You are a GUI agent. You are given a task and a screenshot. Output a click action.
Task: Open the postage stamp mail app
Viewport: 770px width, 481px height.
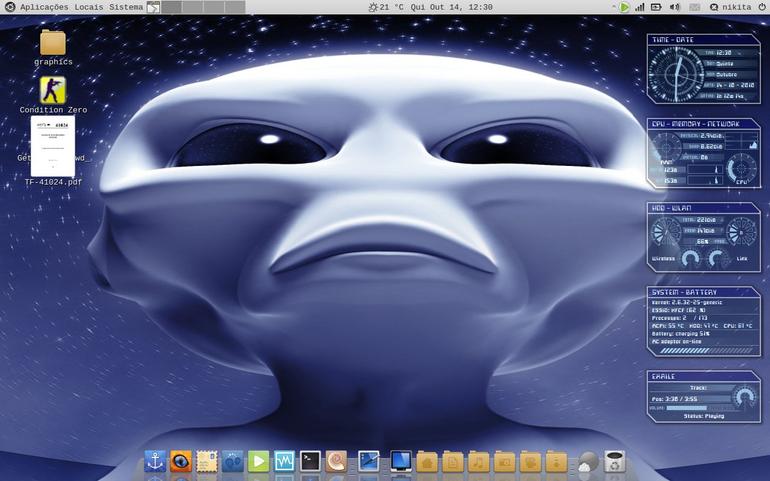tap(207, 462)
